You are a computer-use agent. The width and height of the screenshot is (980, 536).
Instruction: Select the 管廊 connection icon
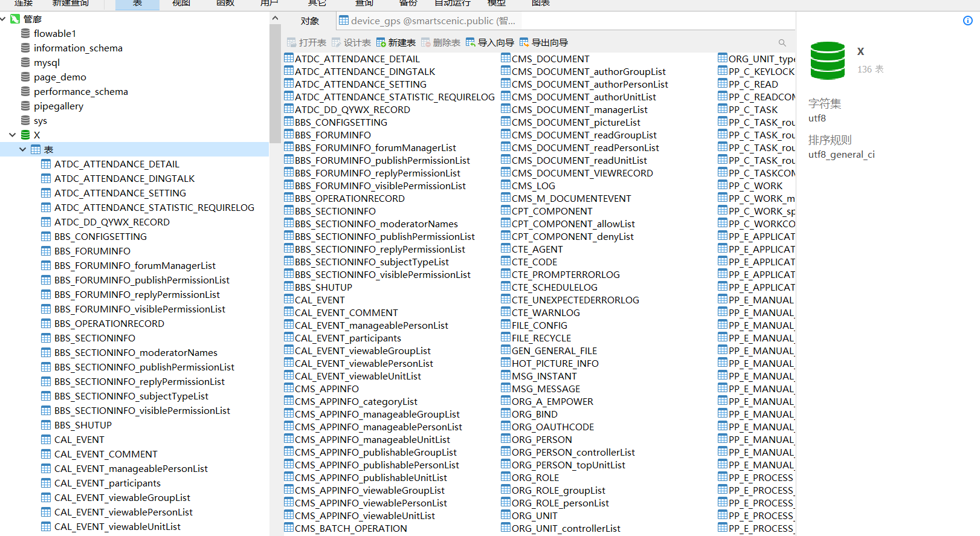click(15, 19)
